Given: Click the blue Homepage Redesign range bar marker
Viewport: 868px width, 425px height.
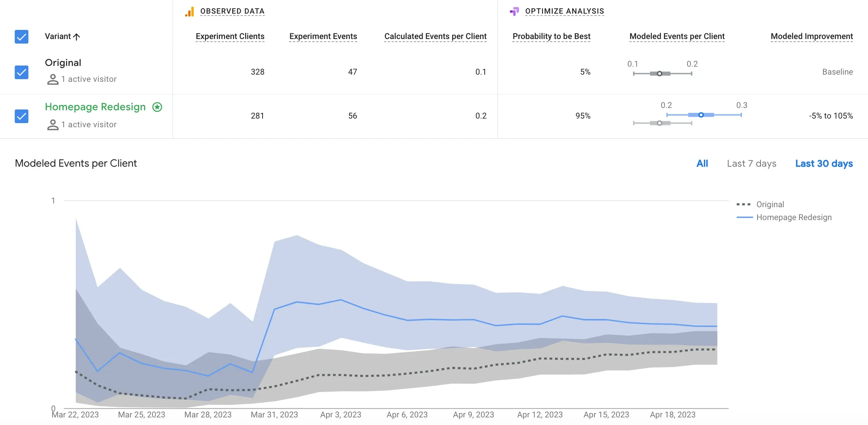Looking at the screenshot, I should [x=701, y=115].
